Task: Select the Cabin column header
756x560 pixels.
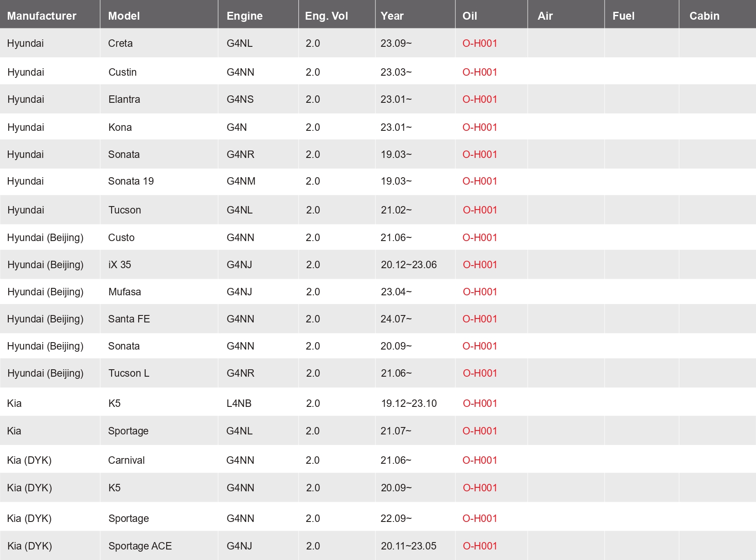Action: point(704,16)
